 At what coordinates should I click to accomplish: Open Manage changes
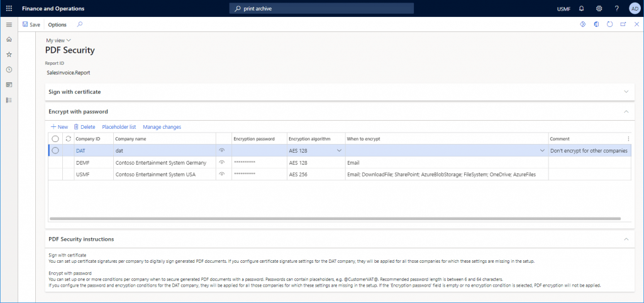point(162,127)
